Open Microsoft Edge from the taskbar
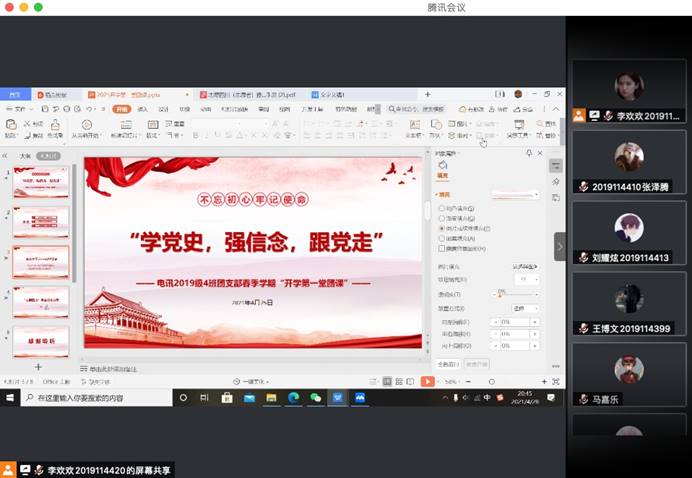The width and height of the screenshot is (692, 478). coord(293,397)
